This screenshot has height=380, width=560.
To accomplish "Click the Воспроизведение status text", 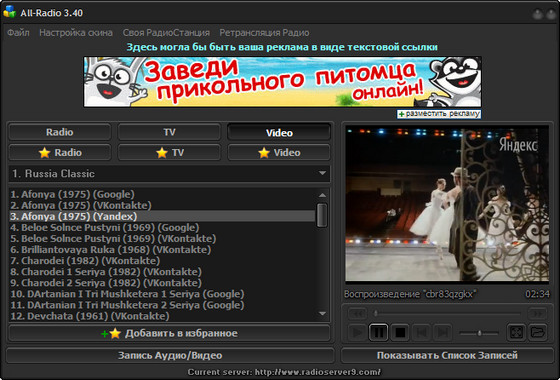I will tap(410, 294).
